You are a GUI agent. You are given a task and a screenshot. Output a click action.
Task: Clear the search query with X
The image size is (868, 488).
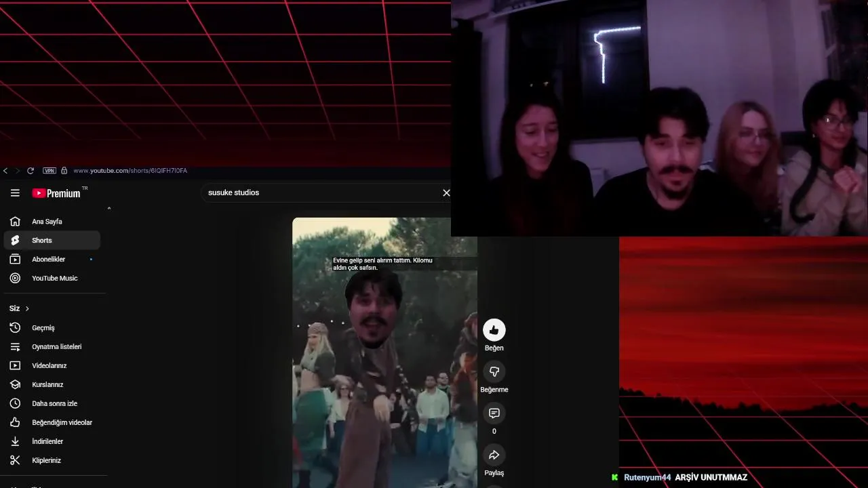coord(446,193)
